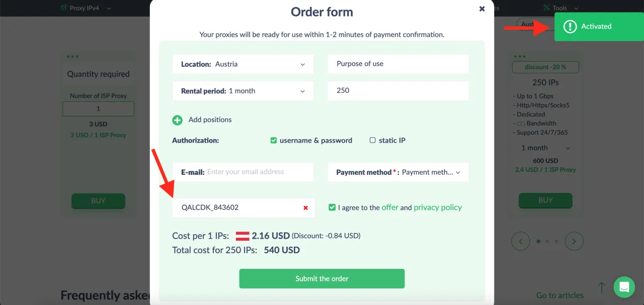Open the Payment method dropdown
Screen dimensions: 644x305
pos(398,172)
